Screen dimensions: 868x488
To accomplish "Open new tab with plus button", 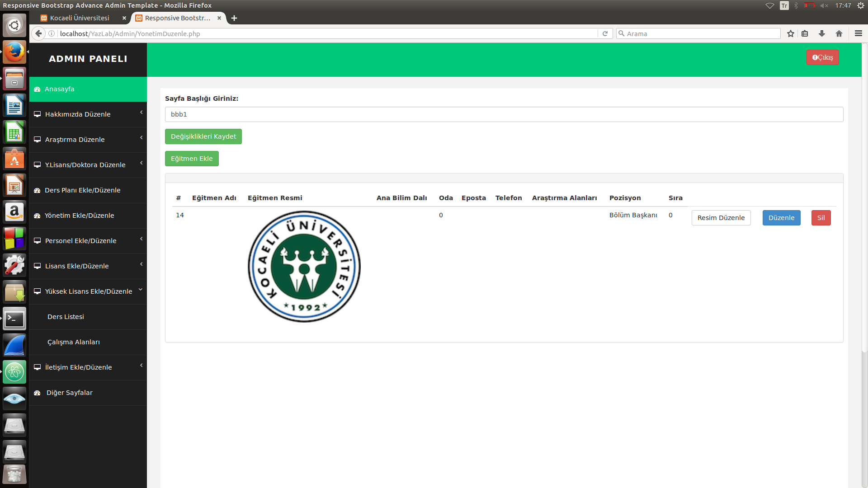I will (234, 18).
